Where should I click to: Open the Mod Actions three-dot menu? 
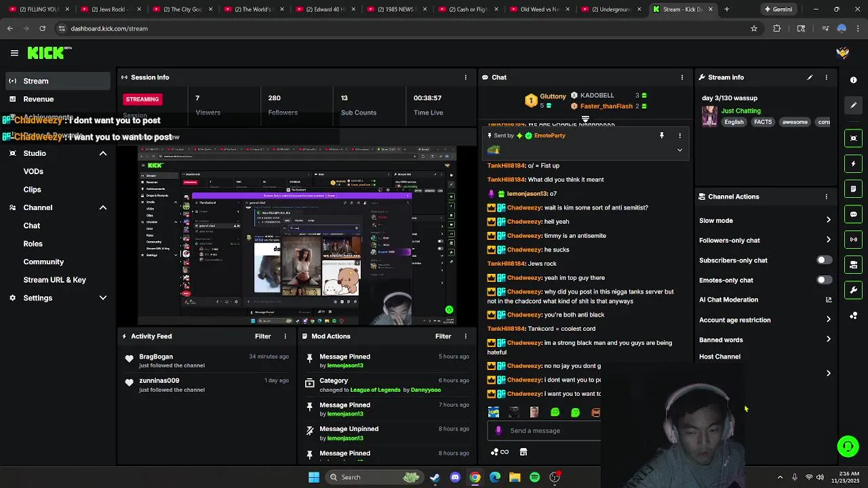coord(465,336)
